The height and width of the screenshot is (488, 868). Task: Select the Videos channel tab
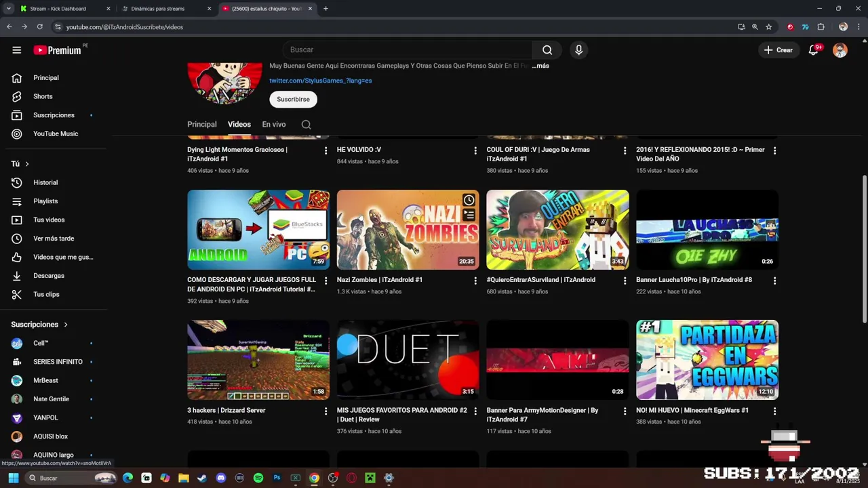tap(239, 125)
